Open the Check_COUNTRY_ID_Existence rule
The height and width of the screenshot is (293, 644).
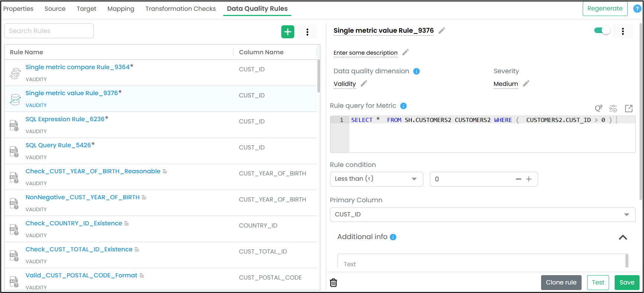click(74, 223)
